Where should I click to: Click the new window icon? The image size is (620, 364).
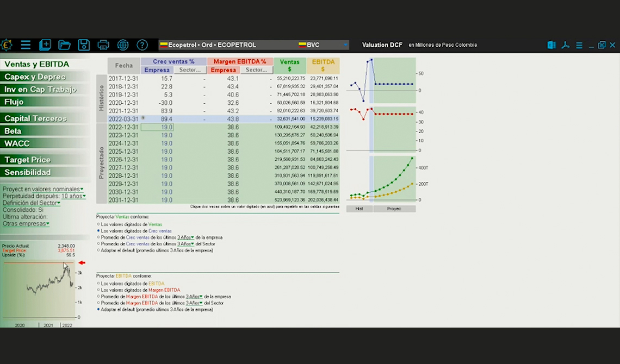[45, 45]
